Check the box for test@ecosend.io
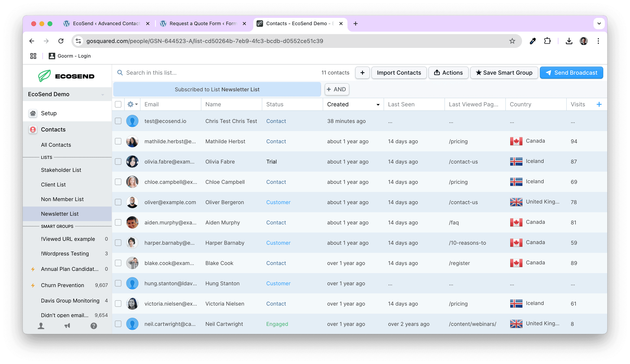 (118, 121)
